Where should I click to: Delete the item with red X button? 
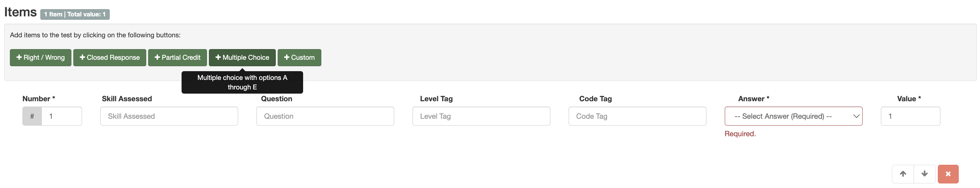pyautogui.click(x=948, y=174)
